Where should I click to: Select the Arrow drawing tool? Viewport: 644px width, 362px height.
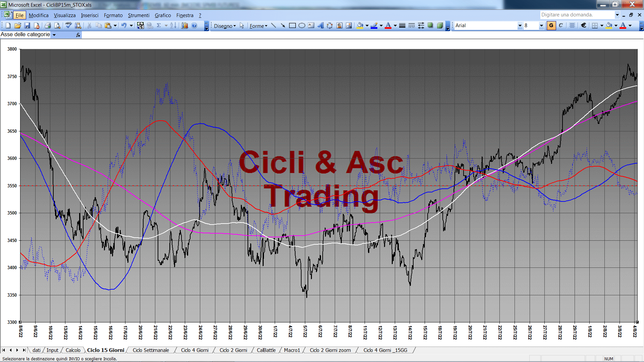point(283,25)
